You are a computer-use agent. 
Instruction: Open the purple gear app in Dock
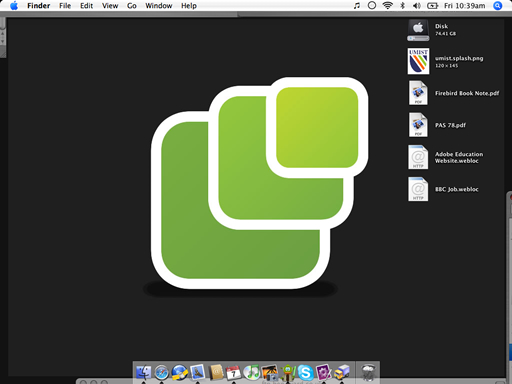coord(323,372)
